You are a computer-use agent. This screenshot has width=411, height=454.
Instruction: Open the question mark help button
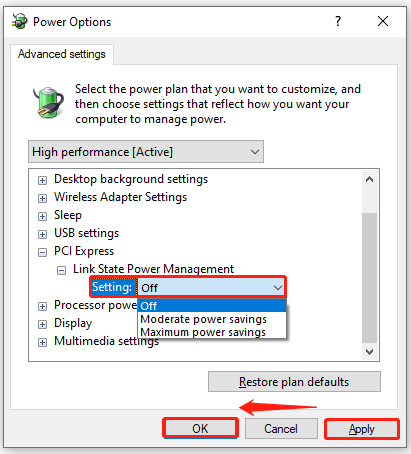tap(338, 21)
